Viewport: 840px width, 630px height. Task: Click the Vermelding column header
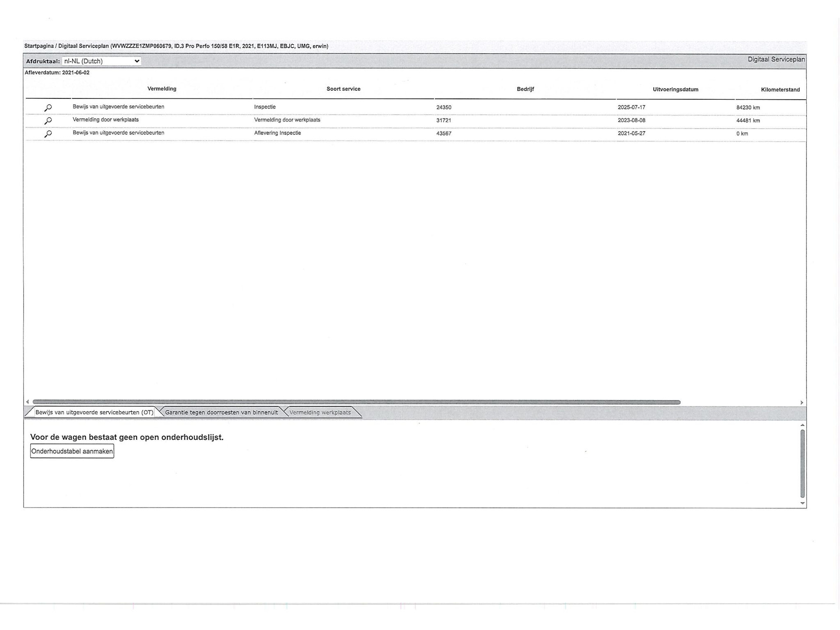[162, 89]
